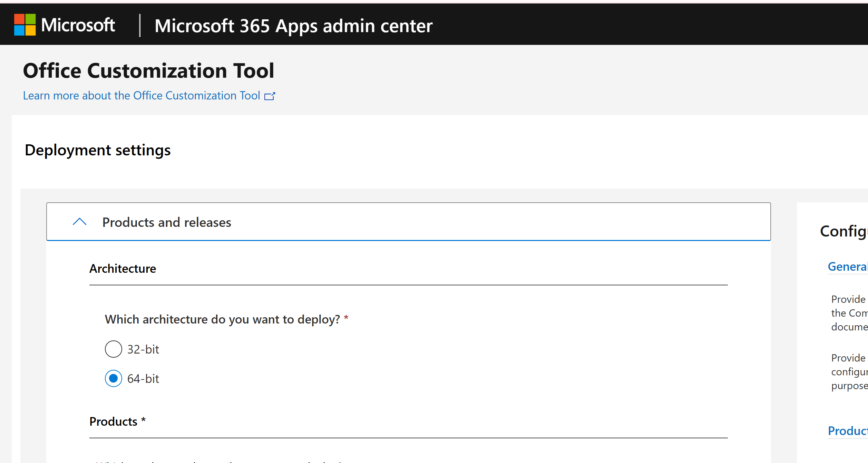Collapse section using the blue chevron arrow
Screen dimensions: 868x463
tap(79, 222)
